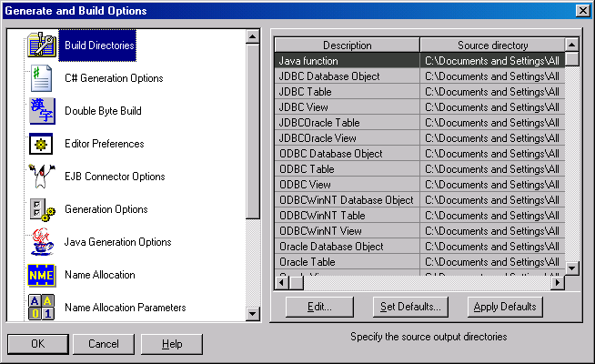595x364 pixels.
Task: Select the Build Directories icon
Action: [42, 45]
